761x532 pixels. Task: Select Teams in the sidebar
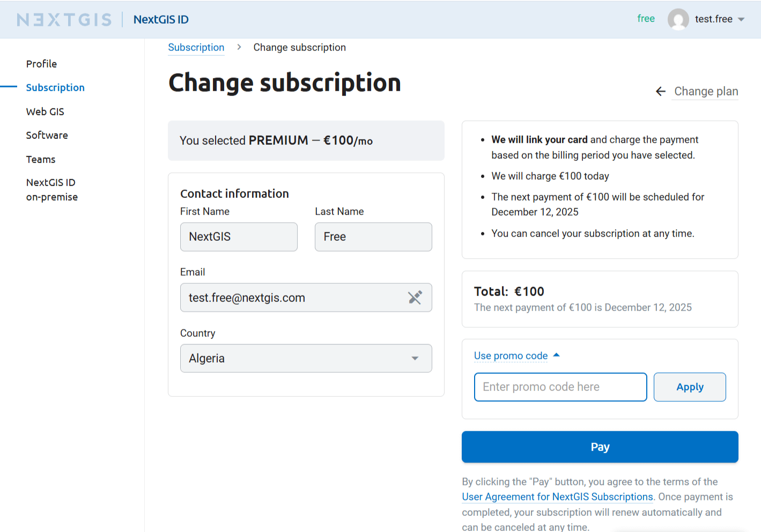[x=41, y=159]
